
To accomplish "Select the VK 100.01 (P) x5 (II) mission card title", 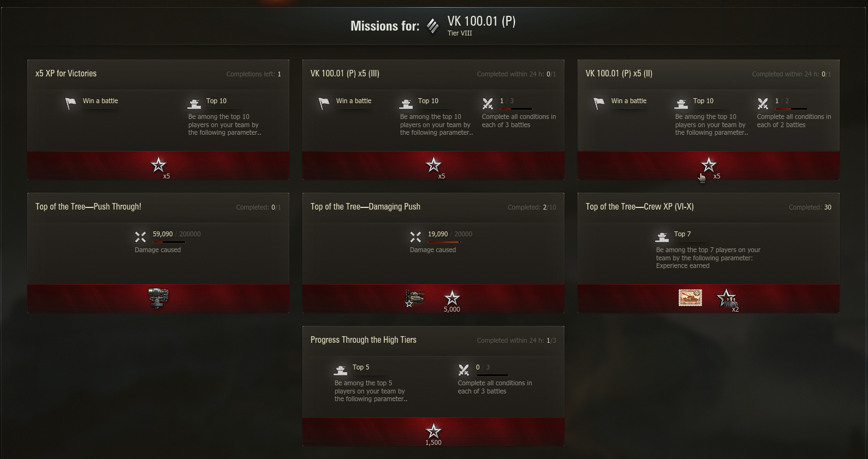I will coord(619,74).
